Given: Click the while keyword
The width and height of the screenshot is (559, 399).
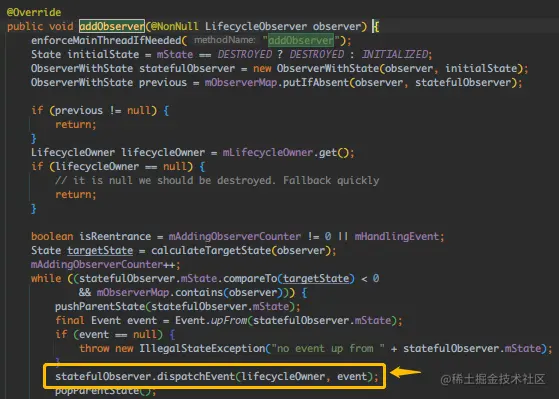Looking at the screenshot, I should coord(46,278).
